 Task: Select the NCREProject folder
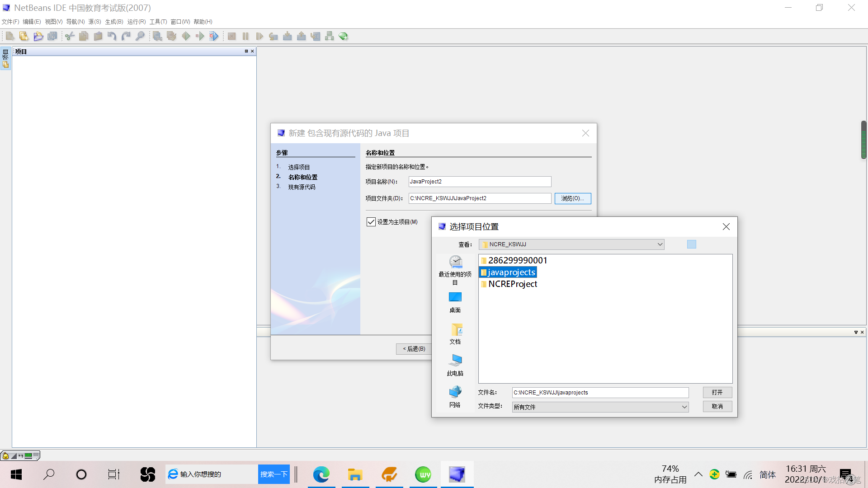512,284
